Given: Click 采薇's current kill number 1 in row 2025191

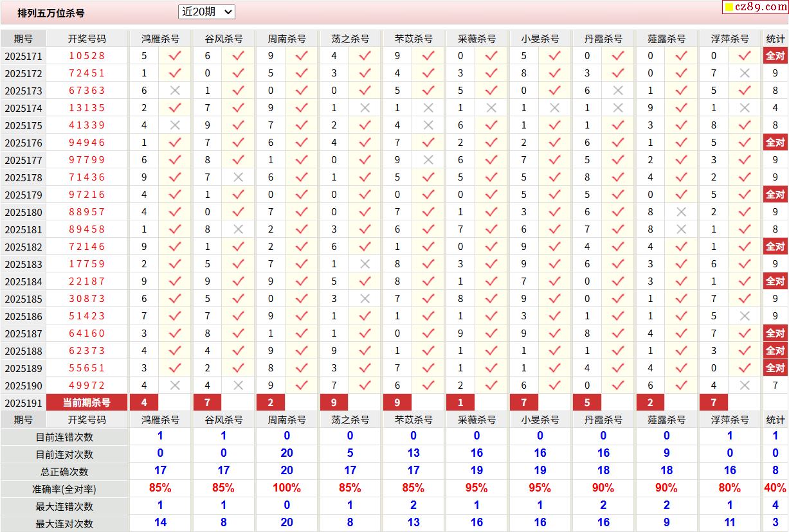Looking at the screenshot, I should coord(460,403).
